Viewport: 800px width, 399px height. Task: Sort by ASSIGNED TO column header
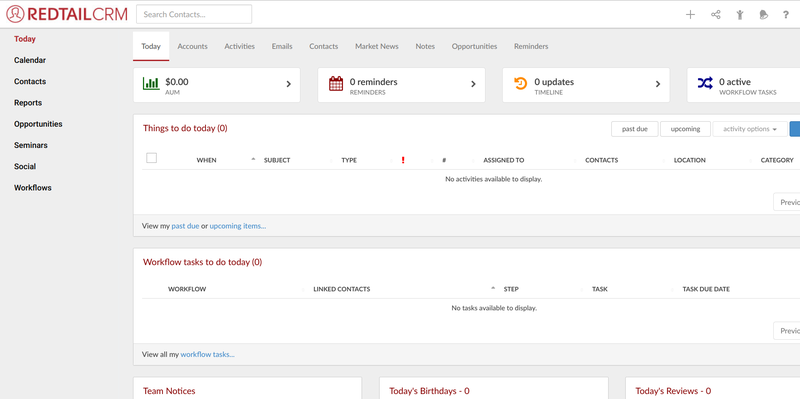coord(504,160)
